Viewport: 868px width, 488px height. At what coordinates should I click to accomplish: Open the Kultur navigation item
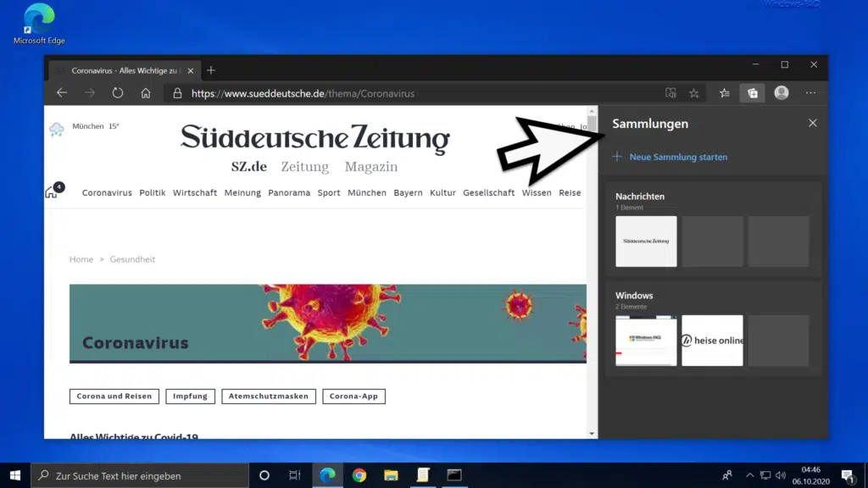tap(442, 192)
